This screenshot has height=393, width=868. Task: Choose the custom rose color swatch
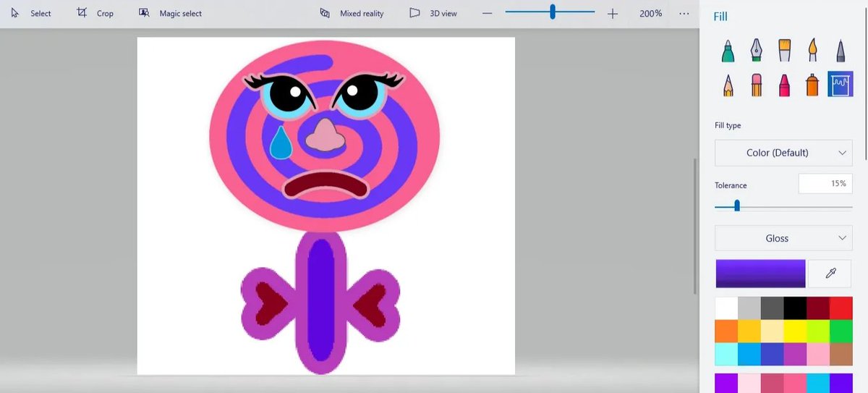tap(773, 383)
